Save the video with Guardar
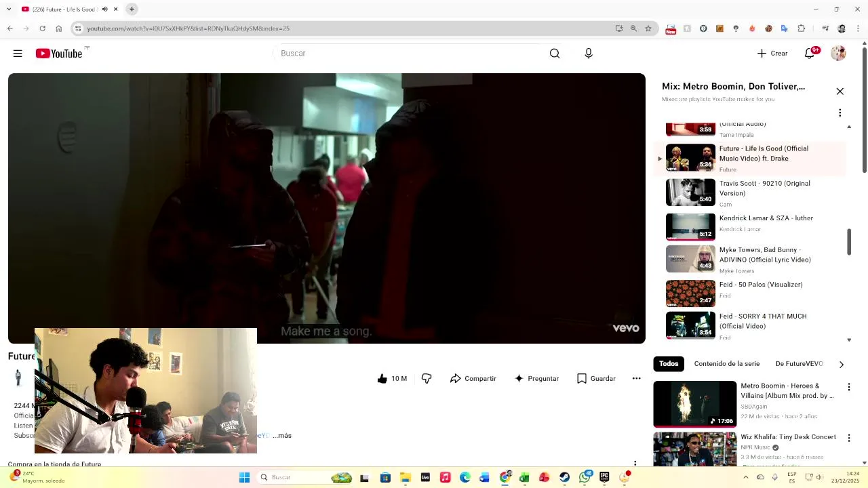 point(596,379)
